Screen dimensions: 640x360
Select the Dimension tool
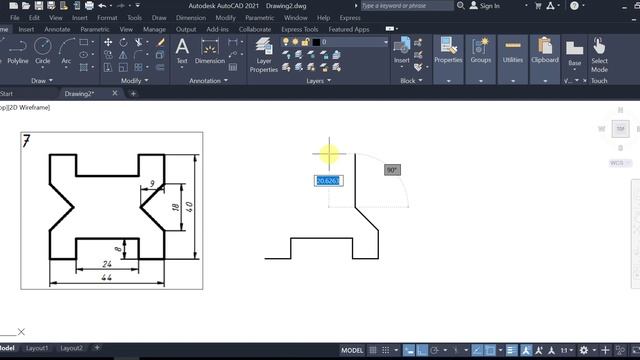coord(210,51)
